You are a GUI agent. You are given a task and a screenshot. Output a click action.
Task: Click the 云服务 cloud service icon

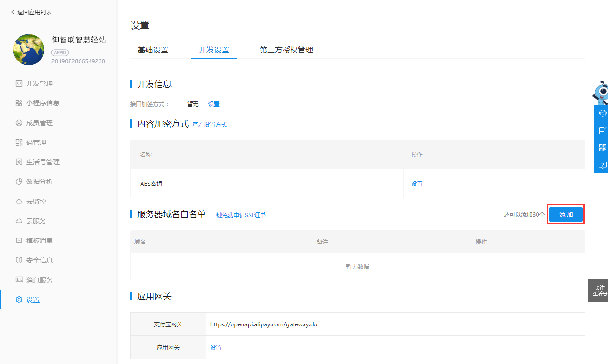[19, 221]
